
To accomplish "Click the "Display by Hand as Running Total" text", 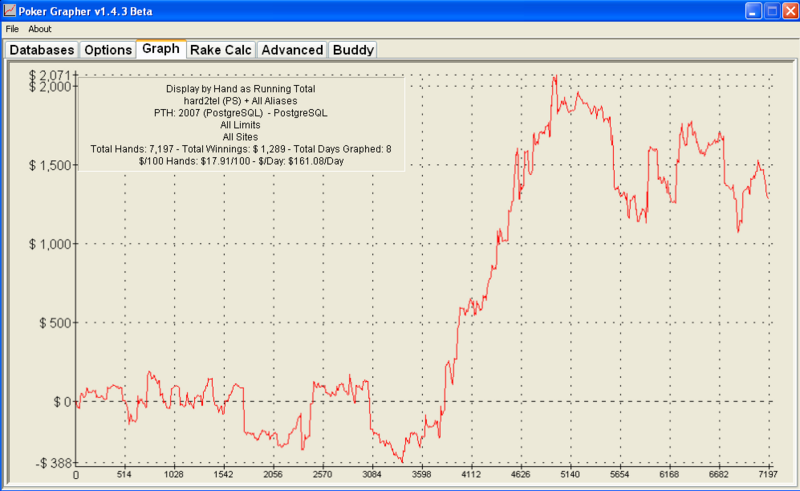I will 240,89.
